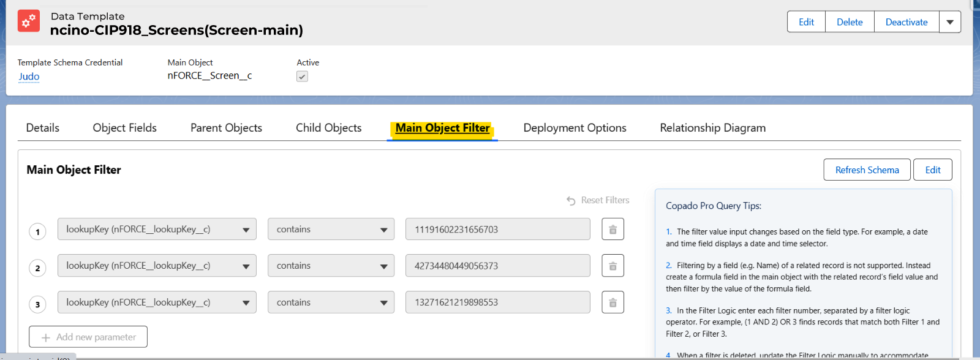Image resolution: width=980 pixels, height=360 pixels.
Task: Click the Template Schema Credential label
Action: pos(70,62)
